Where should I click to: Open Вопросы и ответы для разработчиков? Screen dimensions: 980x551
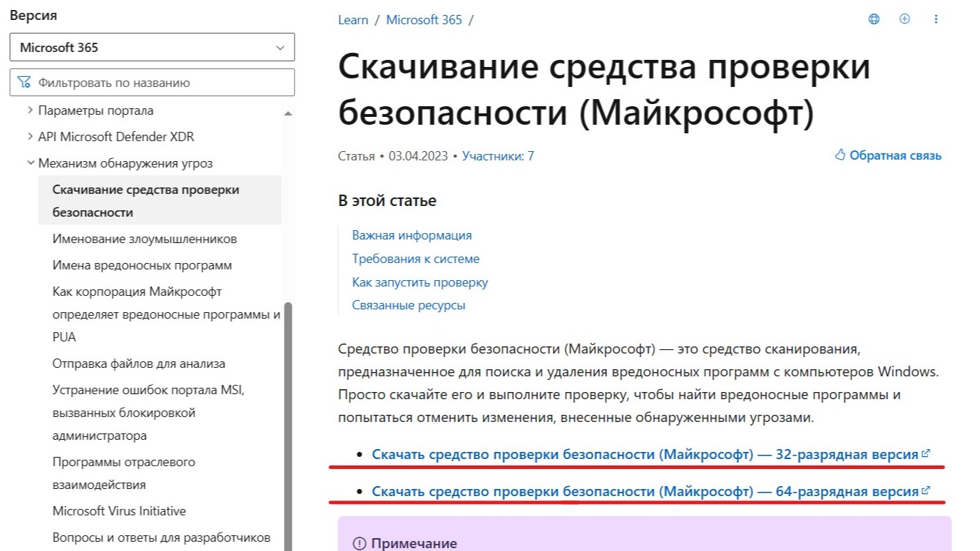pyautogui.click(x=161, y=537)
